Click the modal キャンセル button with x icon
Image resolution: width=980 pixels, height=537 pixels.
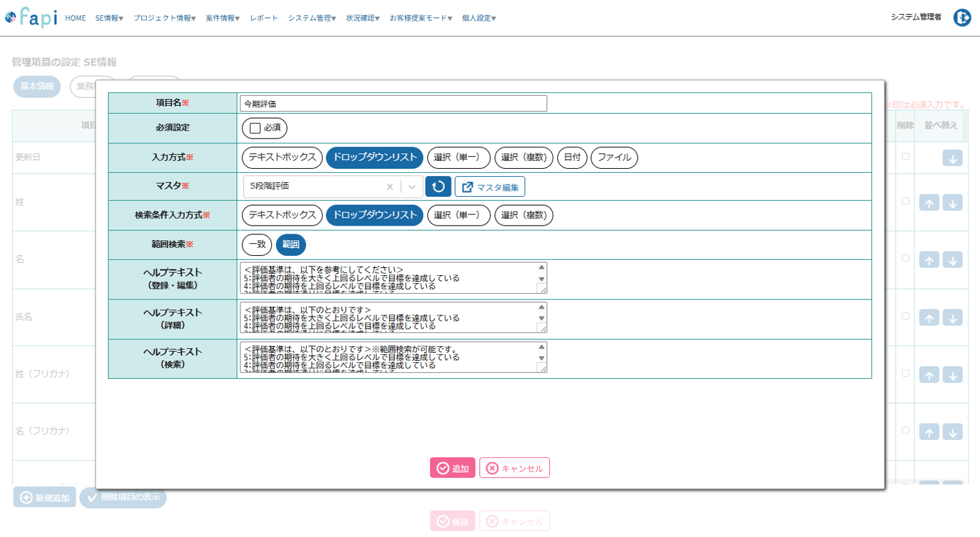514,468
